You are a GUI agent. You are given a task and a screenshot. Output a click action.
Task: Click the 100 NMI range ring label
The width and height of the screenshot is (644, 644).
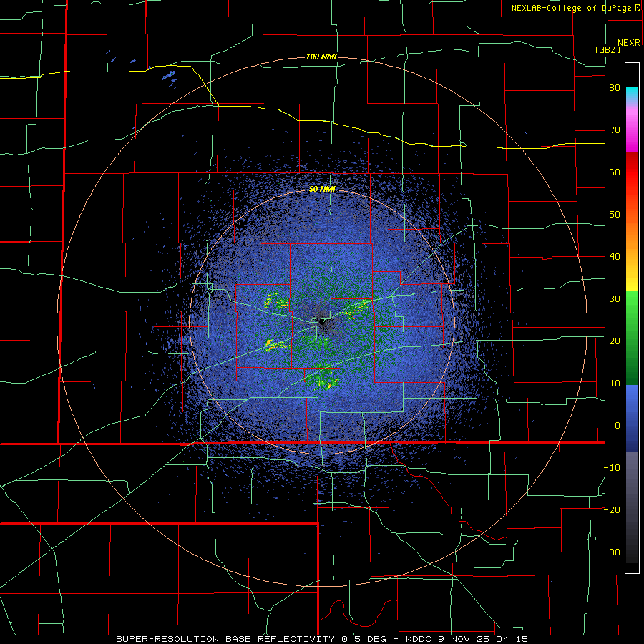pyautogui.click(x=321, y=57)
